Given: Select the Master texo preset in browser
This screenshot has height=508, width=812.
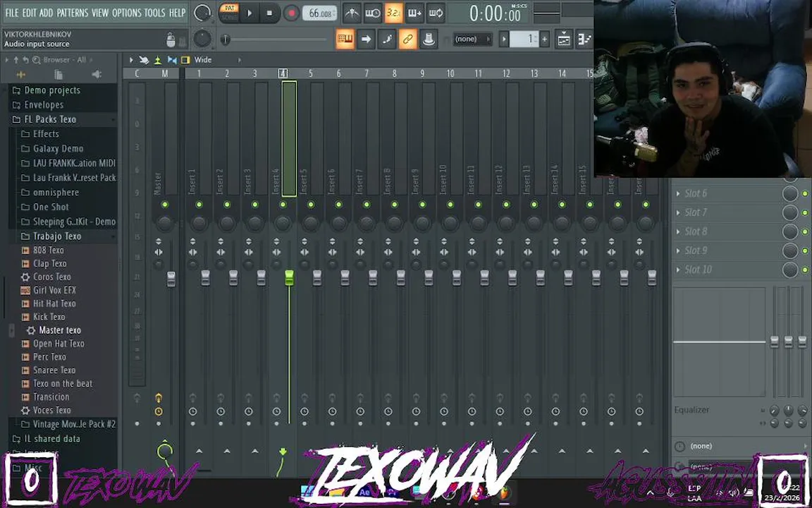Looking at the screenshot, I should [59, 330].
